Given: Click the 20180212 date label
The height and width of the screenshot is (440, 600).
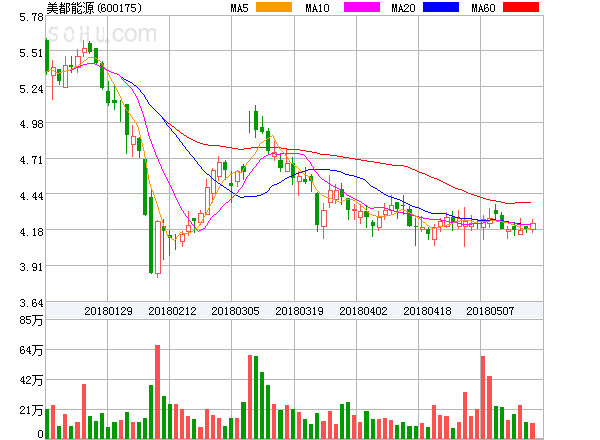Looking at the screenshot, I should [172, 311].
